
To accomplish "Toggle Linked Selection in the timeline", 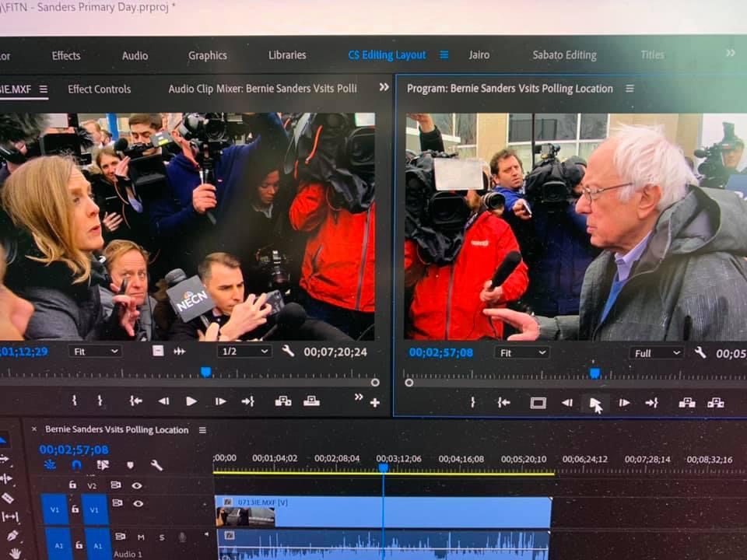I will pyautogui.click(x=103, y=465).
